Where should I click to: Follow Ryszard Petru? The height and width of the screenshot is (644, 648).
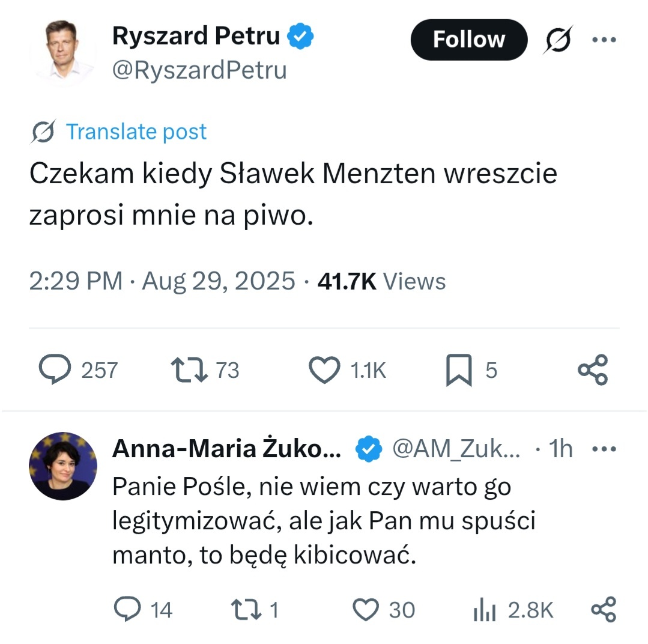point(468,40)
